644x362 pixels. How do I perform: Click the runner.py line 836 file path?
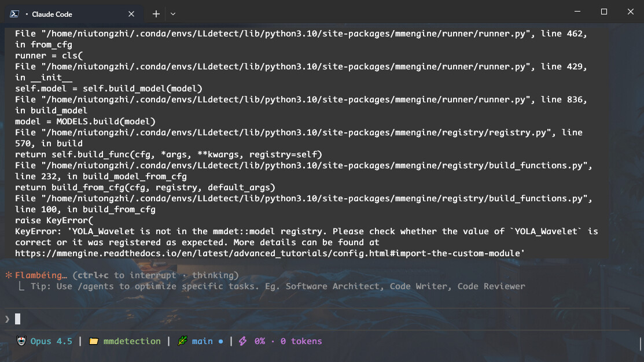(x=301, y=99)
